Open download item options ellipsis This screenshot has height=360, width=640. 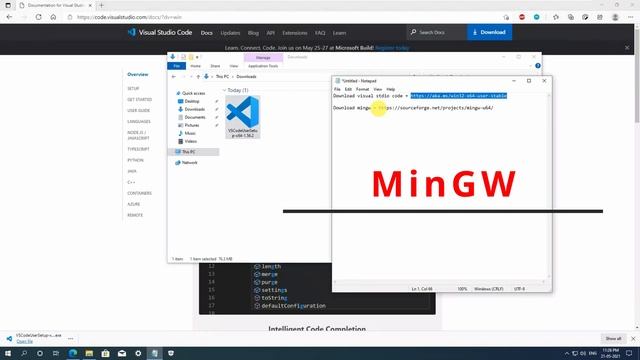(71, 338)
